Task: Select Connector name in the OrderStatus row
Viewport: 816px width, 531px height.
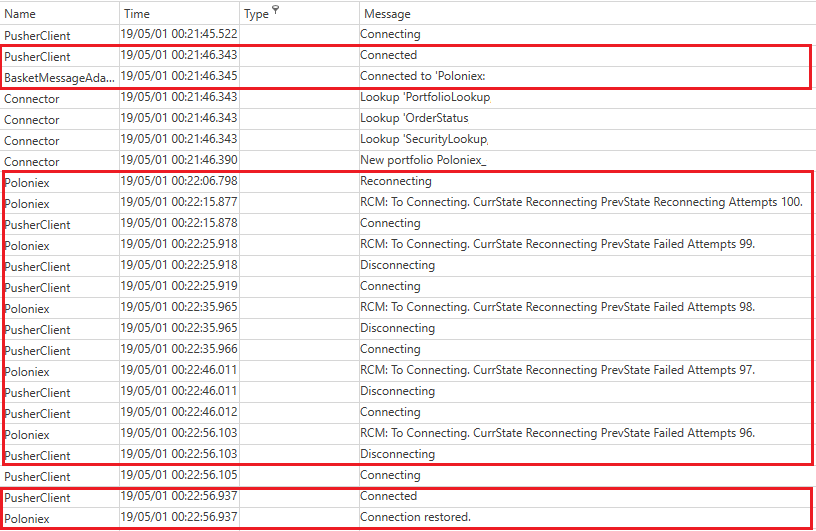Action: 32,120
